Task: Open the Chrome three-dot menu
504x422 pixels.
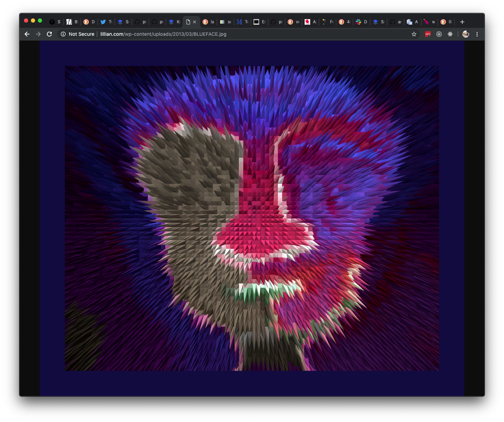Action: tap(477, 34)
